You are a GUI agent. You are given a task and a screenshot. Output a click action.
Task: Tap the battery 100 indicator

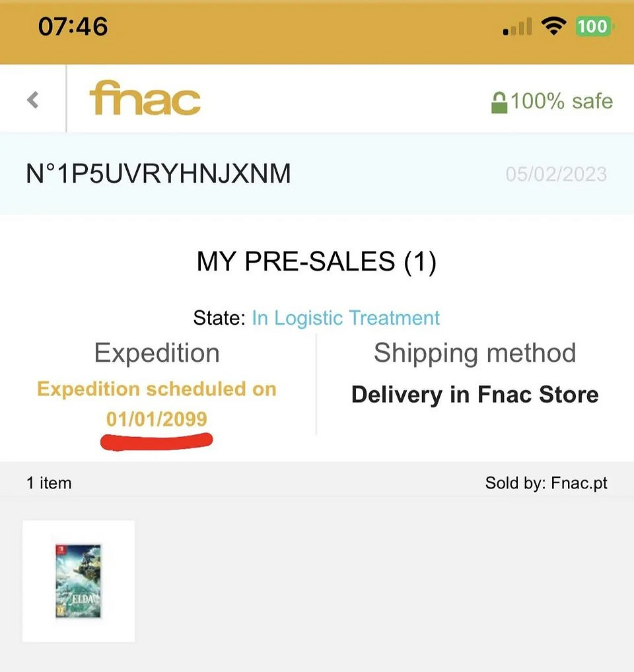coord(594,26)
